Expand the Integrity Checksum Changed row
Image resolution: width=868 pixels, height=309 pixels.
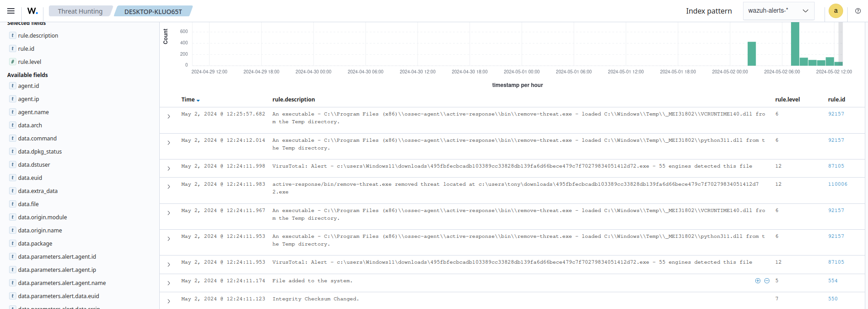click(169, 301)
